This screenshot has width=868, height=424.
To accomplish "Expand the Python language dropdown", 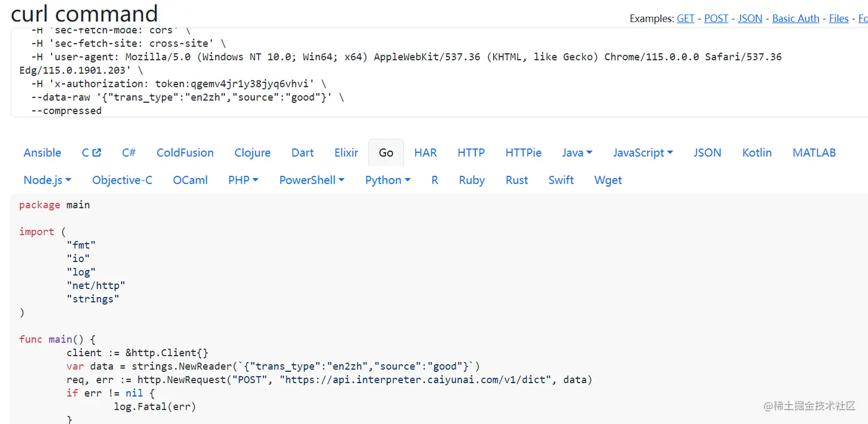I will pyautogui.click(x=387, y=180).
